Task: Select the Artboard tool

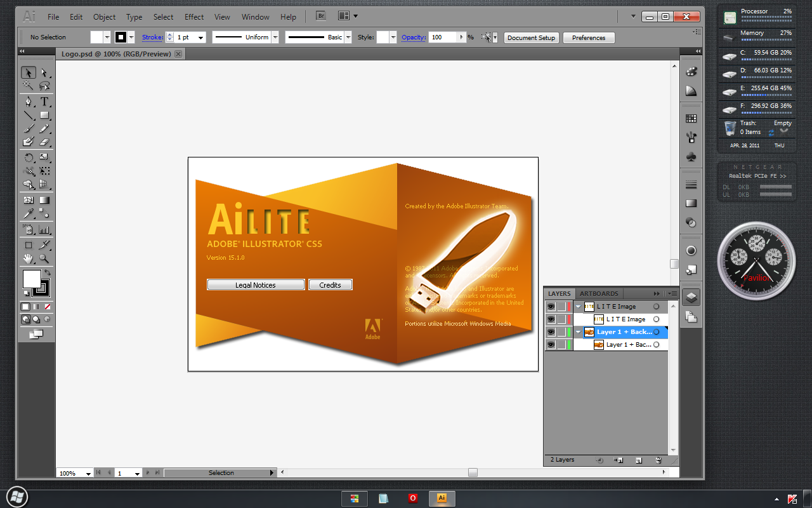Action: [29, 244]
